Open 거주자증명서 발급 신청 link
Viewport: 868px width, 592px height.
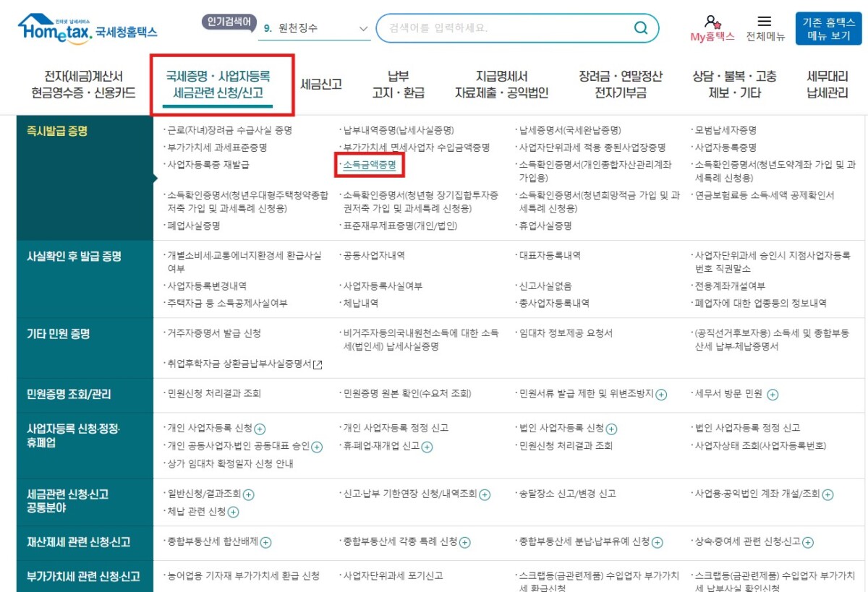214,334
